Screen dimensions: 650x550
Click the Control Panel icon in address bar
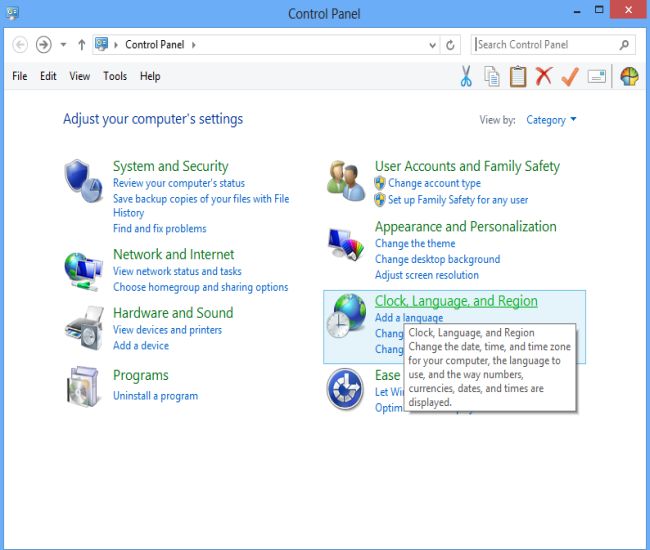[102, 44]
